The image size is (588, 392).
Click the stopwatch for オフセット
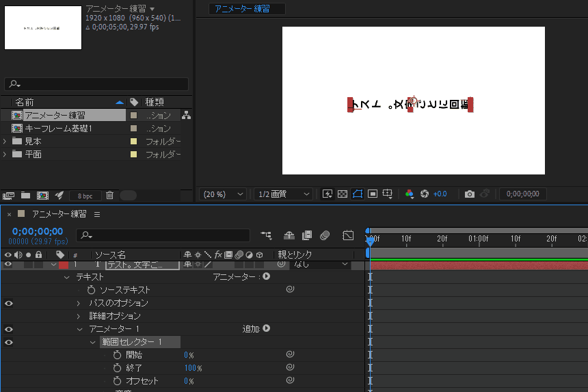click(117, 381)
